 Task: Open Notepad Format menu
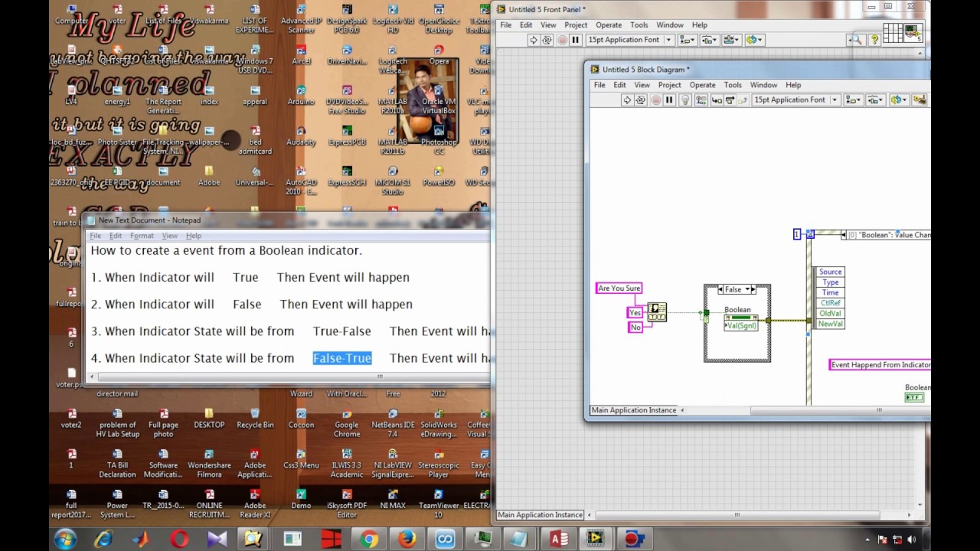point(142,236)
